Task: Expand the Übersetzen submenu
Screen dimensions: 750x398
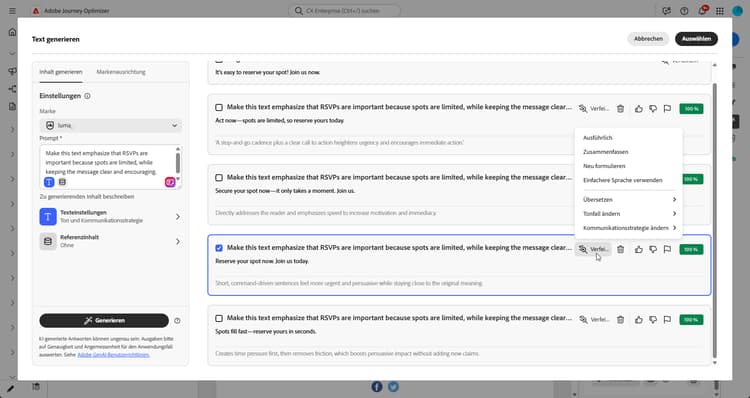Action: coord(629,199)
